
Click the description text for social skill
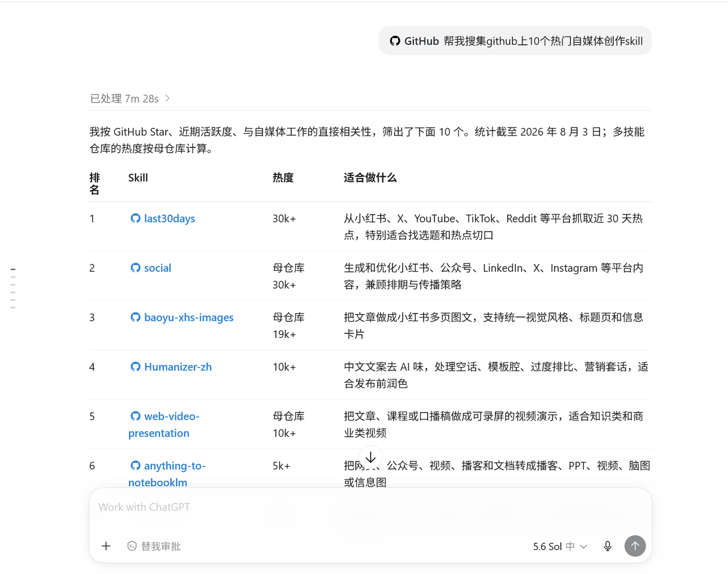coord(494,276)
